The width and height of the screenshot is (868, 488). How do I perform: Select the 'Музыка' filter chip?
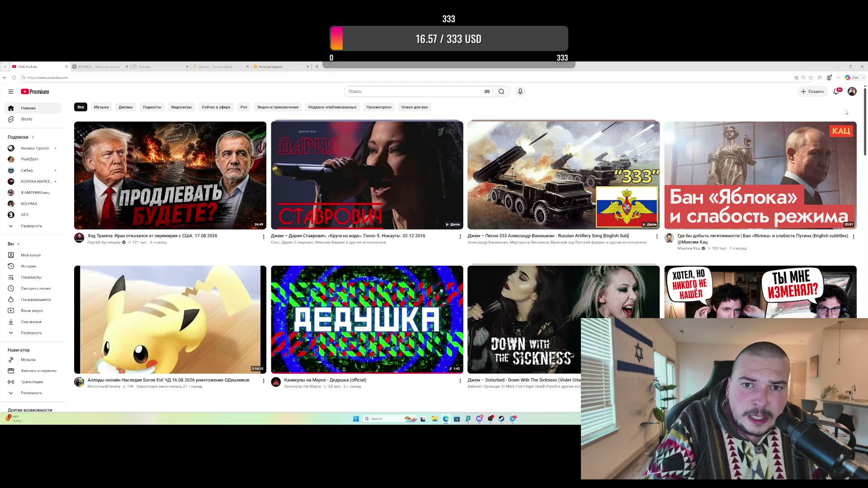101,107
